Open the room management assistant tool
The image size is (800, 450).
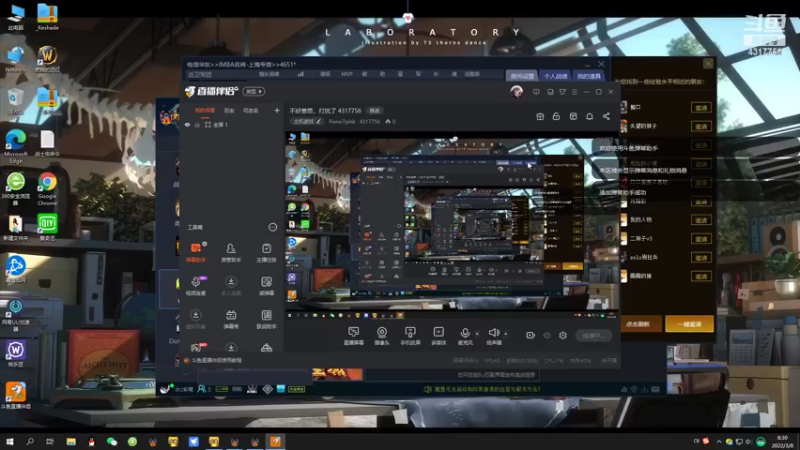231,252
